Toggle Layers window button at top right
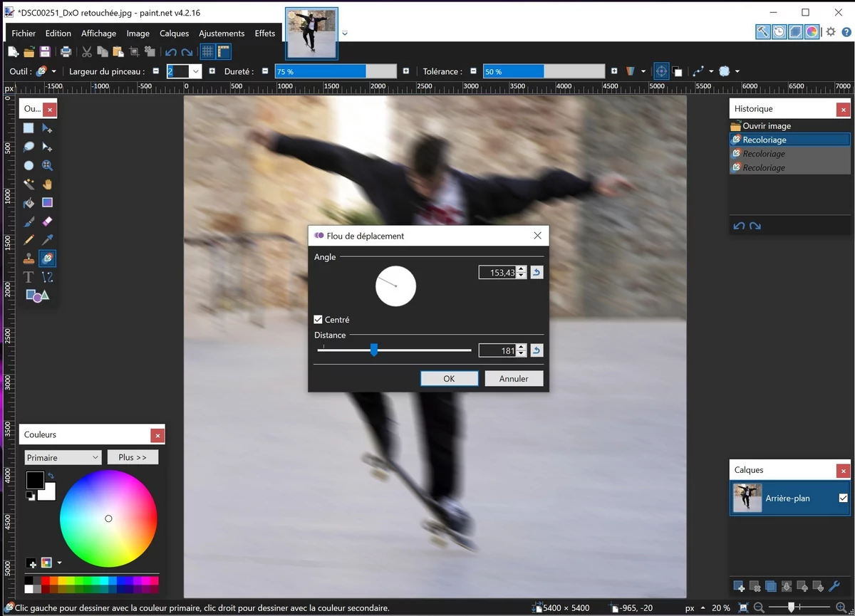This screenshot has width=855, height=616. click(795, 31)
